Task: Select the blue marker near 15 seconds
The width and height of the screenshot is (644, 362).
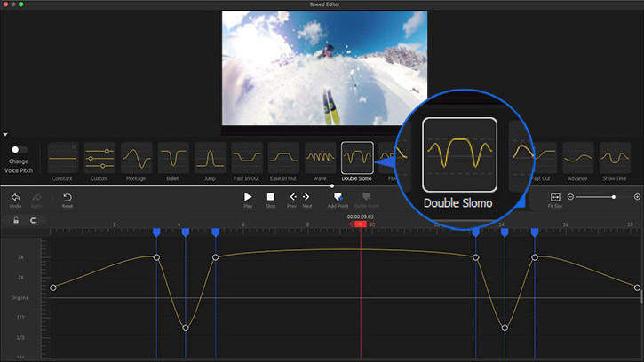Action: [535, 232]
